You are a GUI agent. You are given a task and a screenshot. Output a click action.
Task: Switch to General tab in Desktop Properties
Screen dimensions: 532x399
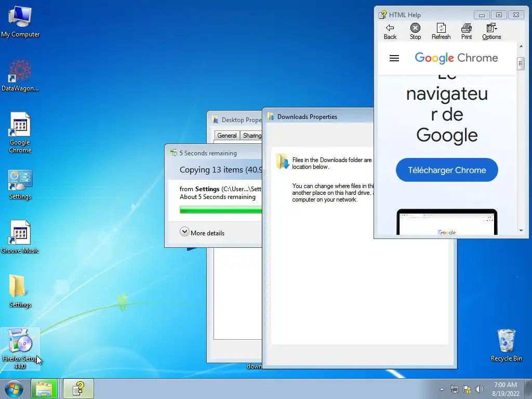point(227,136)
